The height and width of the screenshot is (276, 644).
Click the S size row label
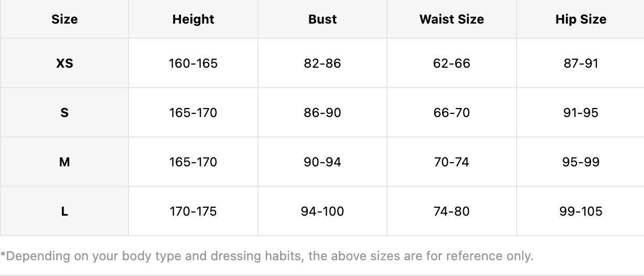coord(65,113)
